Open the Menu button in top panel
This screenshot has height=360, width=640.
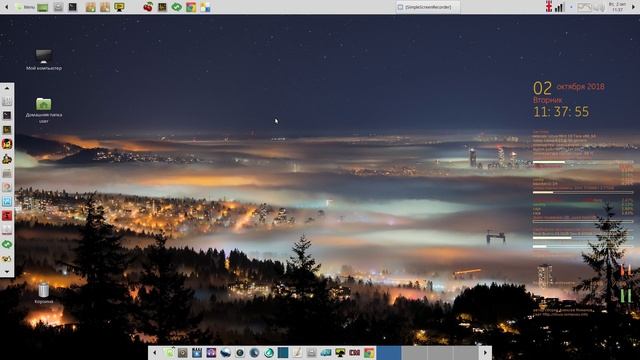(26, 7)
